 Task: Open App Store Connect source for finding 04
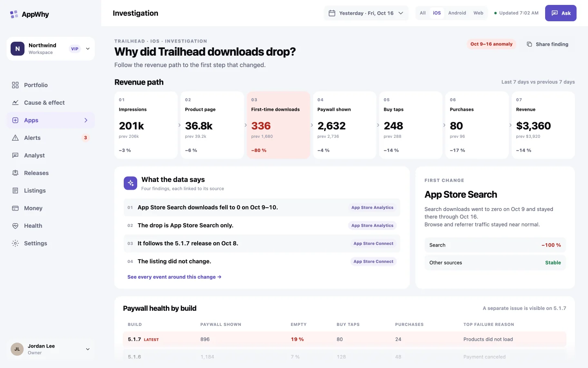tap(373, 262)
